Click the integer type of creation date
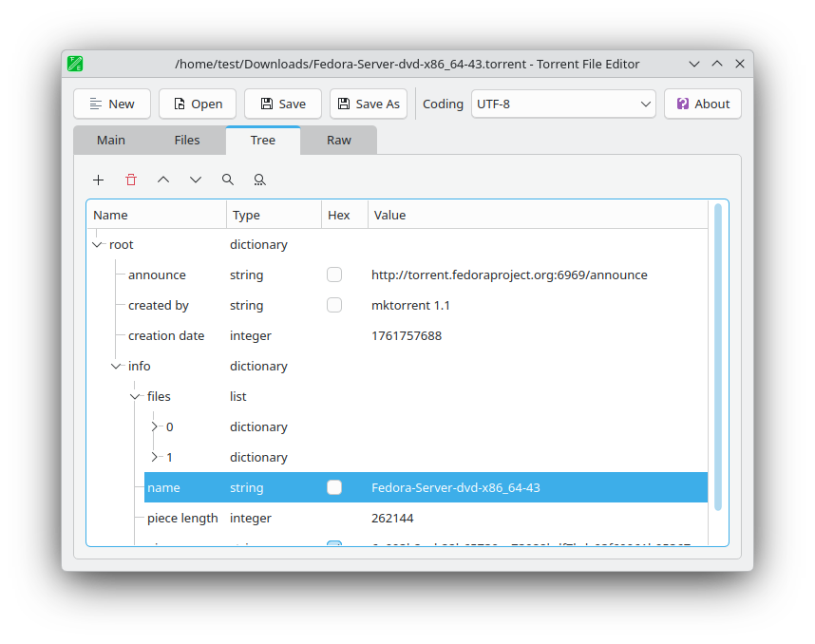This screenshot has height=644, width=815. coord(251,336)
